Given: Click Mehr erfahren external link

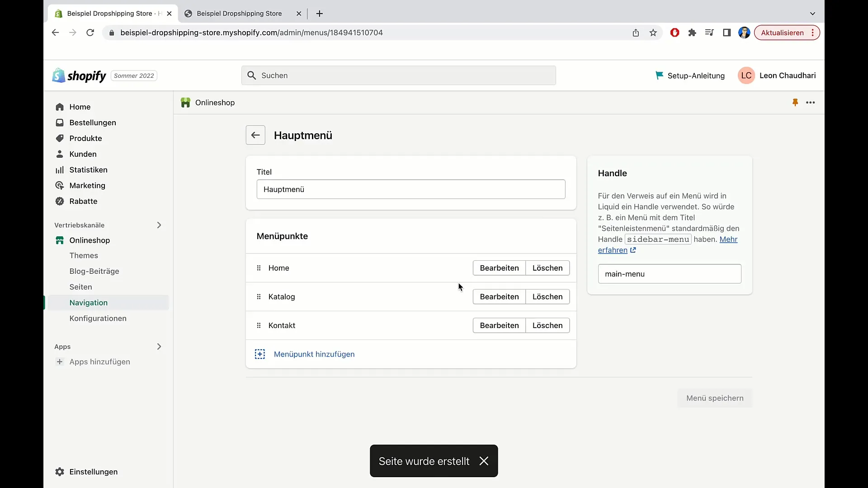Looking at the screenshot, I should click(x=613, y=250).
